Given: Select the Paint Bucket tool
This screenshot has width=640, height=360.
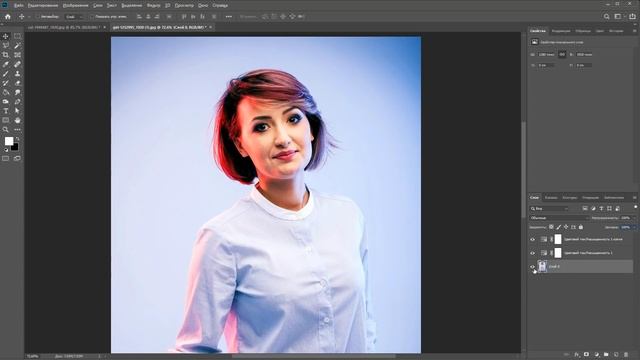Looking at the screenshot, I should [6, 93].
